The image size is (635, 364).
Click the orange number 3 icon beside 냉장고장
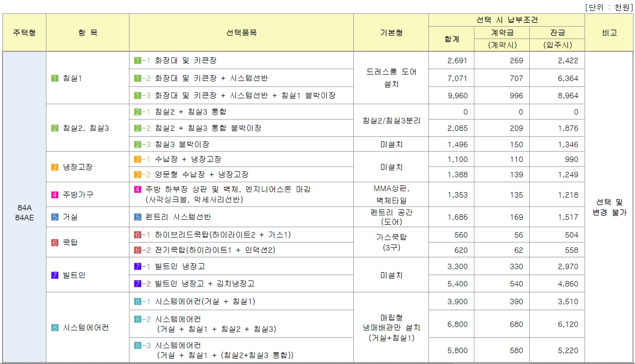pyautogui.click(x=55, y=167)
